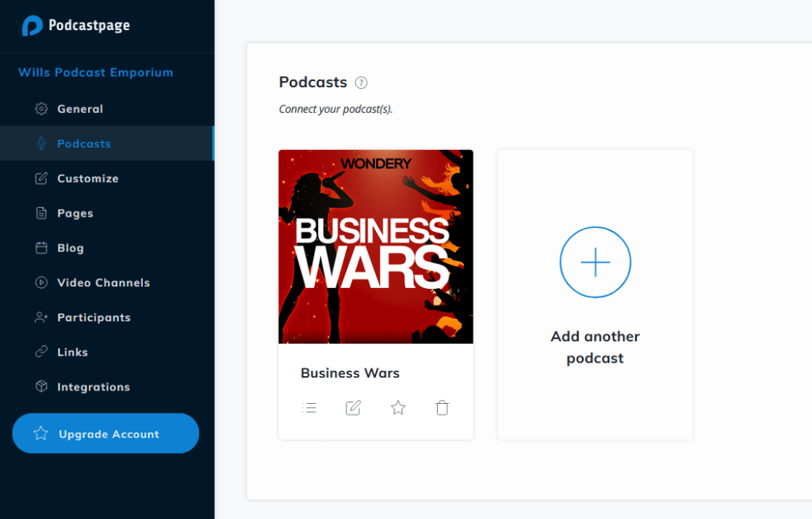
Task: Click the plus circle to add a podcast
Action: [595, 262]
